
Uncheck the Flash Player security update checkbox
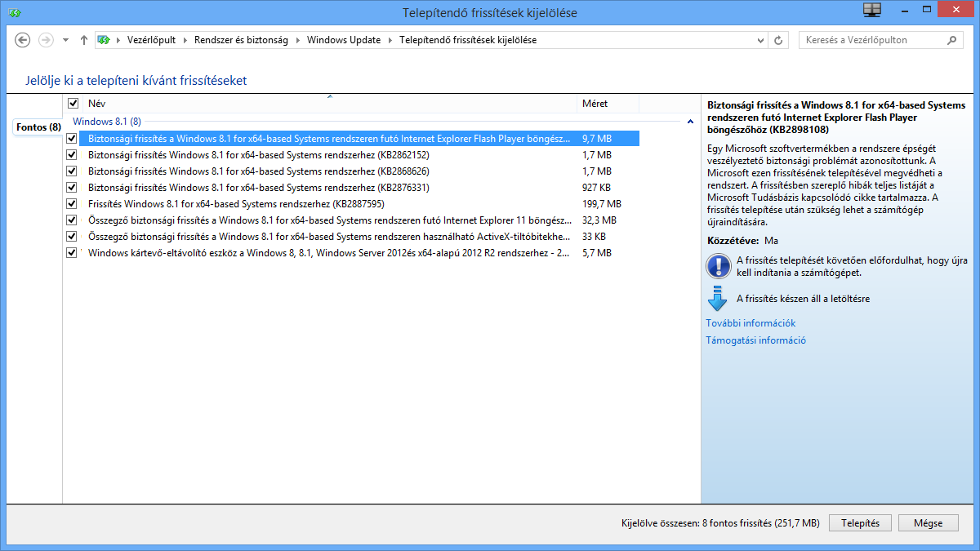click(72, 139)
